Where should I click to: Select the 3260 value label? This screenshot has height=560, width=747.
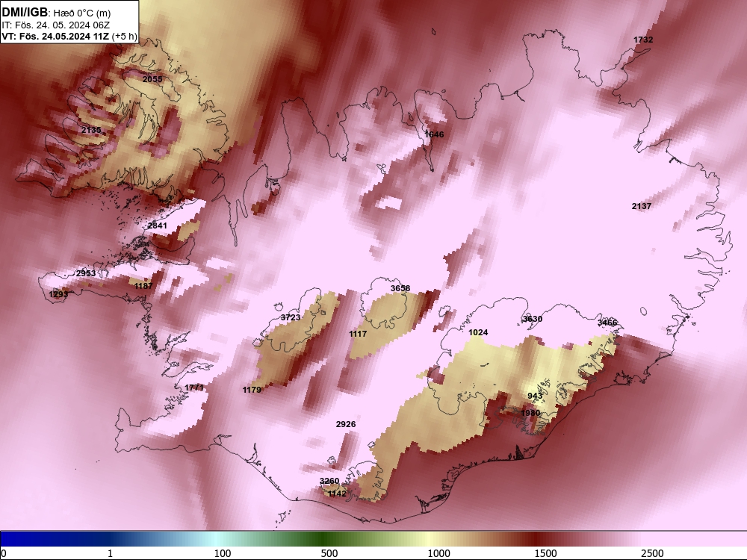pos(329,480)
